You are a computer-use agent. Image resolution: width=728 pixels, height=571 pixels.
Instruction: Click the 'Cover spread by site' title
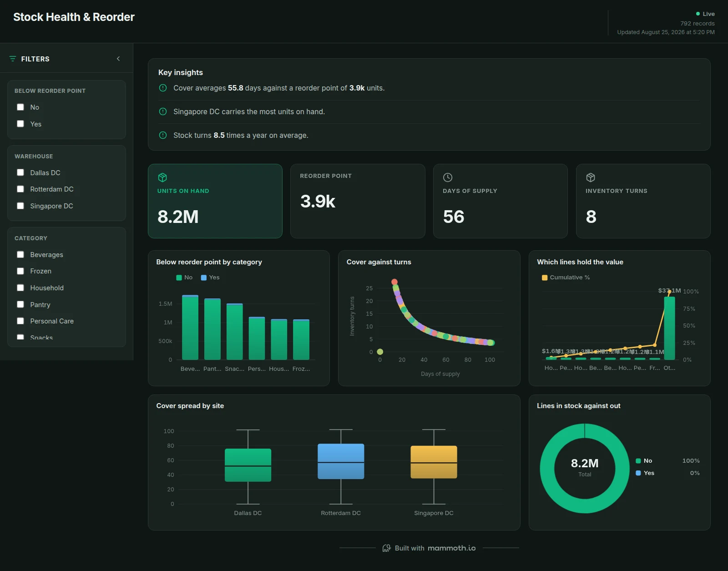(190, 406)
